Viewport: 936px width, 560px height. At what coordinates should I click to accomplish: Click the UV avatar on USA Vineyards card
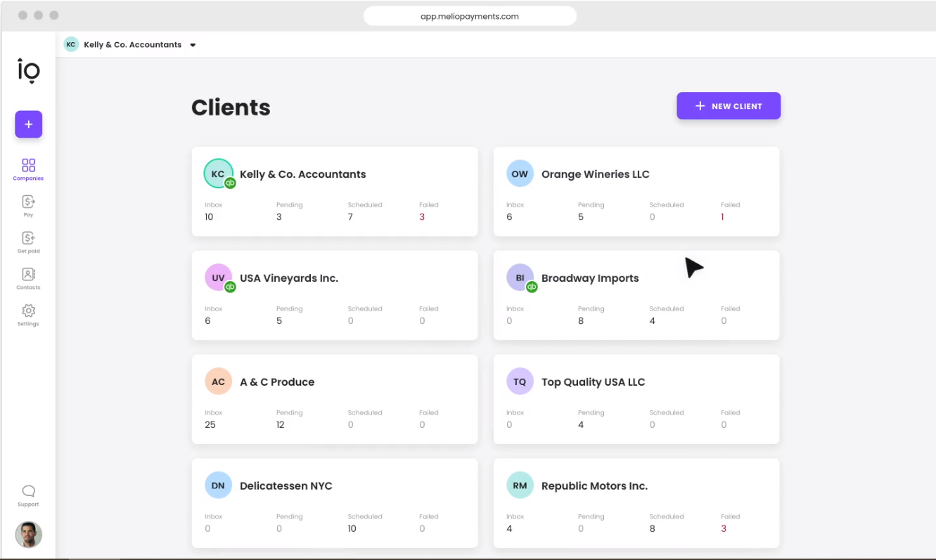pyautogui.click(x=218, y=278)
